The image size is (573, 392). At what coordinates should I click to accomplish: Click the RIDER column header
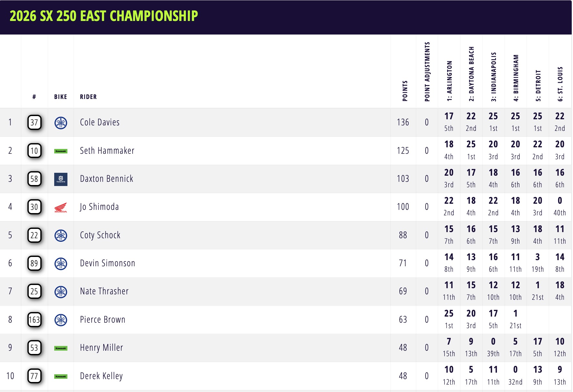coord(88,97)
